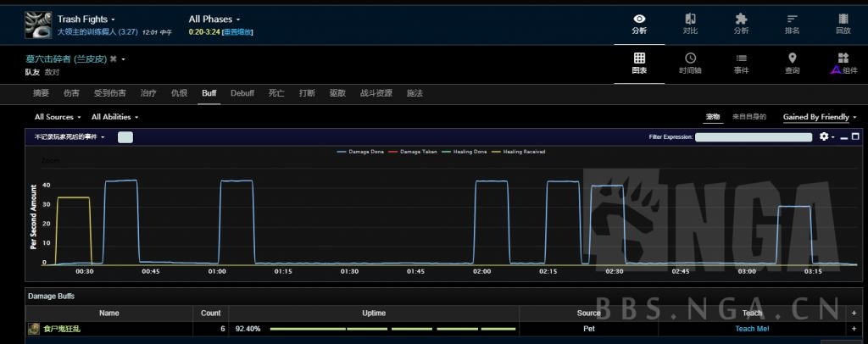This screenshot has width=868, height=344.
Task: Switch to the 时间轴 timeline view
Action: (690, 64)
